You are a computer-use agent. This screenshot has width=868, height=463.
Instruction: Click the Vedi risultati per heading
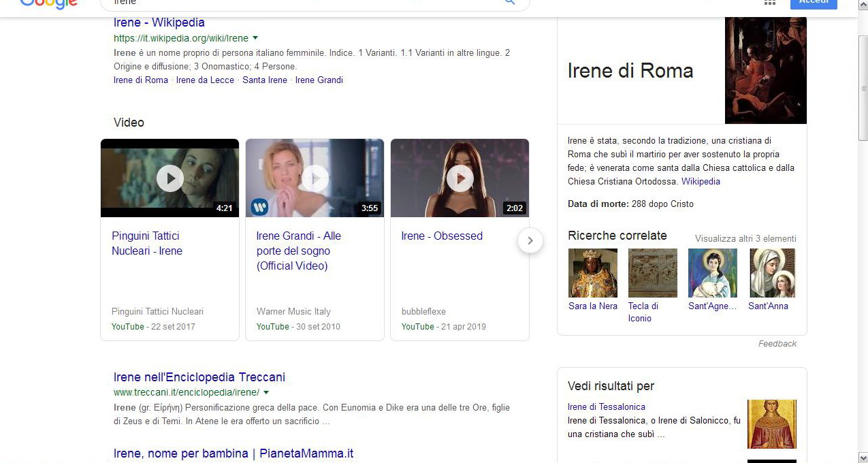[611, 386]
